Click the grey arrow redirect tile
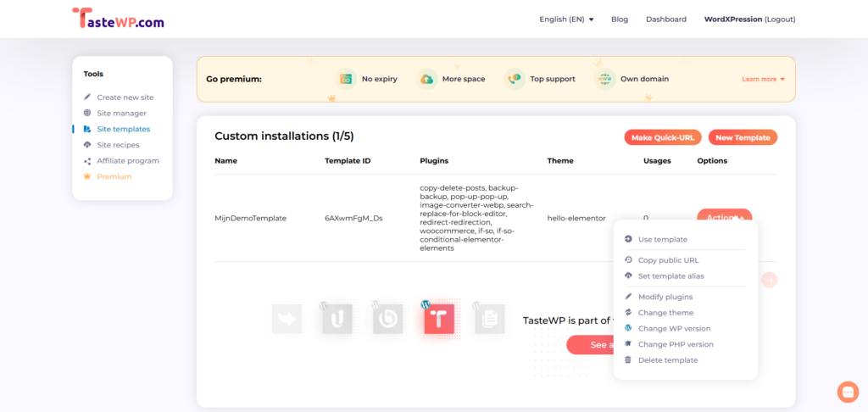The height and width of the screenshot is (412, 868). [x=287, y=319]
